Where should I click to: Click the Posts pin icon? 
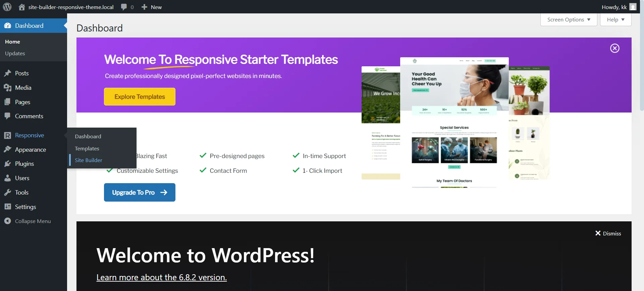(8, 73)
